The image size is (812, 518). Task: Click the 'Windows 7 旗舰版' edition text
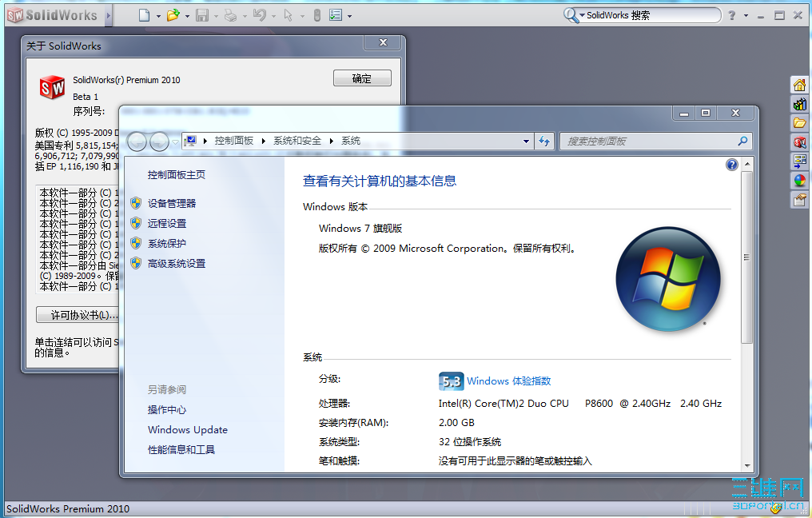pos(360,229)
